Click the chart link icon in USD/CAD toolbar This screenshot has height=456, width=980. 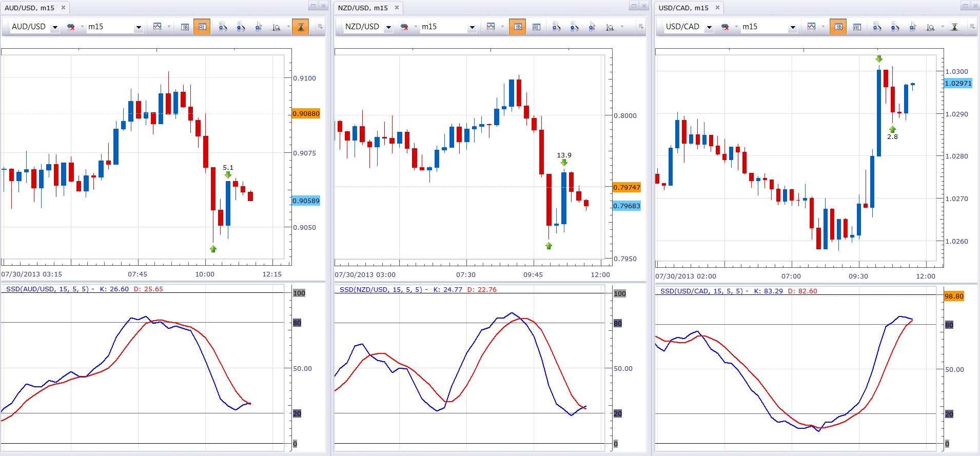(725, 27)
